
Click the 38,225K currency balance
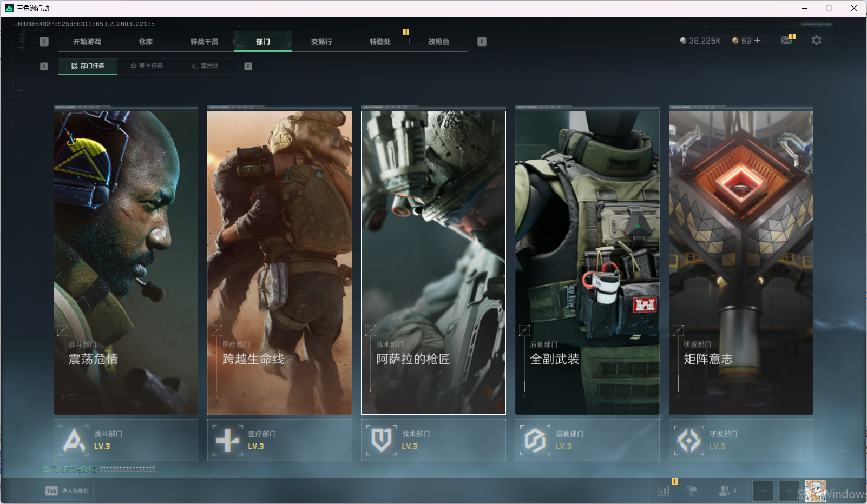700,41
